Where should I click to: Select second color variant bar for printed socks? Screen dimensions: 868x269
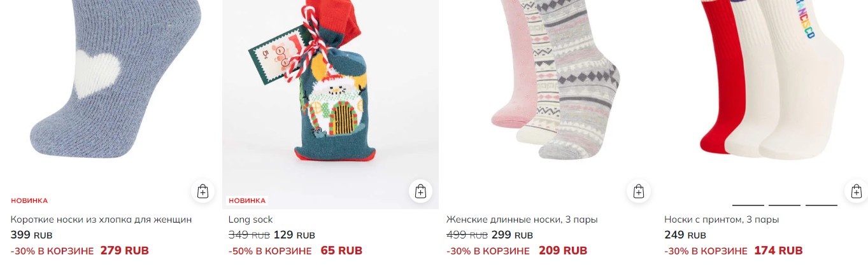(785, 205)
